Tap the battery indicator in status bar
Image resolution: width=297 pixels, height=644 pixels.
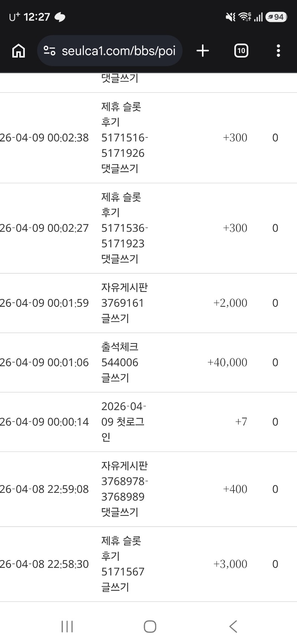(276, 17)
